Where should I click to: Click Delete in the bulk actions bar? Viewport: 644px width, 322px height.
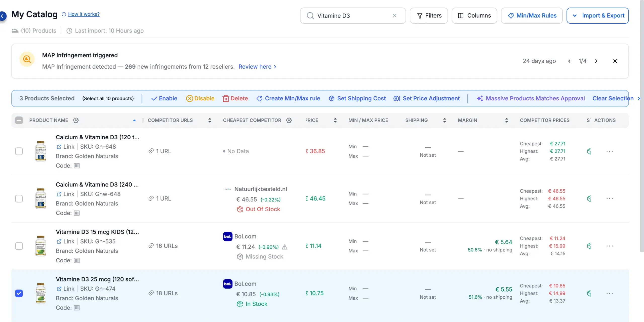[x=235, y=98]
